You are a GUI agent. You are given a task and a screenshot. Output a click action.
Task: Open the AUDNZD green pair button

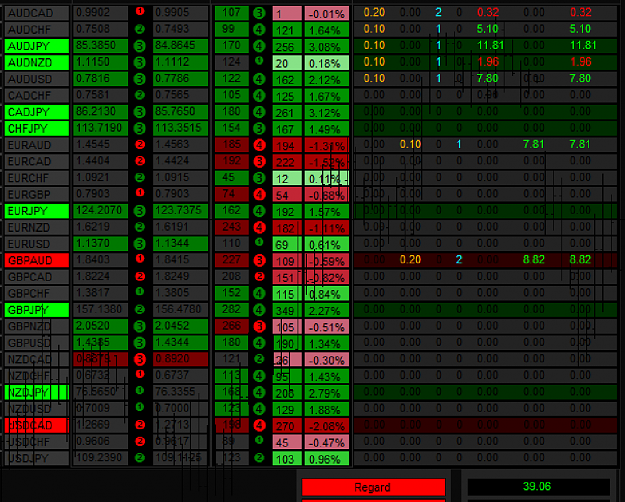click(x=37, y=63)
